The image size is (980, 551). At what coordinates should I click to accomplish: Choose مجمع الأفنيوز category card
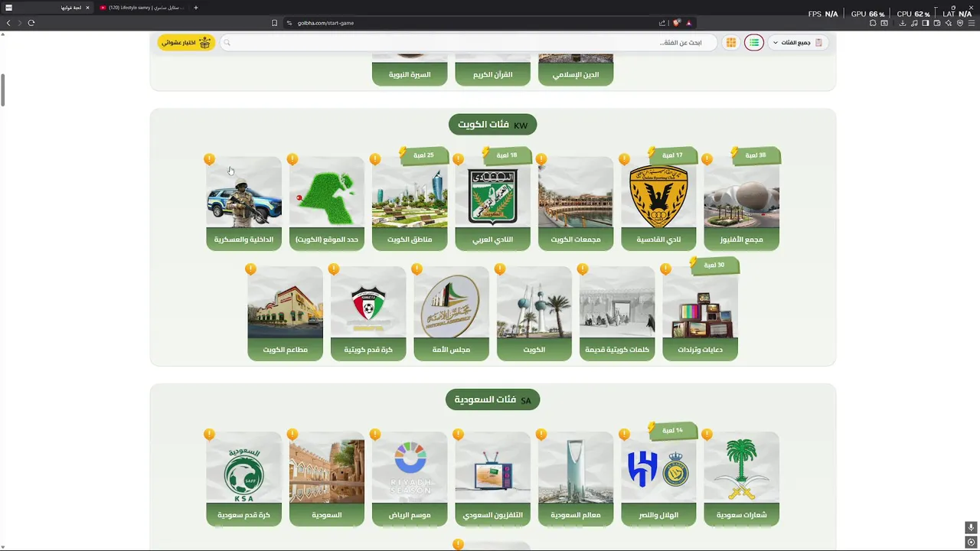click(741, 204)
